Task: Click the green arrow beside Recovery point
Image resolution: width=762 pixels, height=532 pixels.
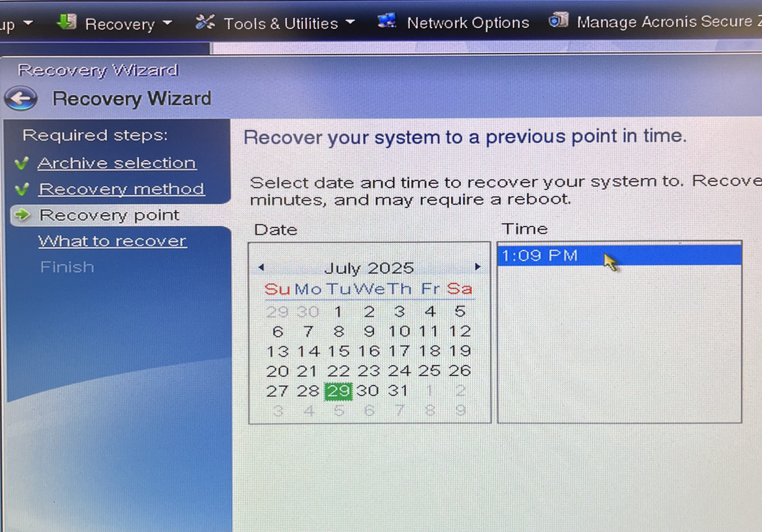Action: click(x=23, y=215)
